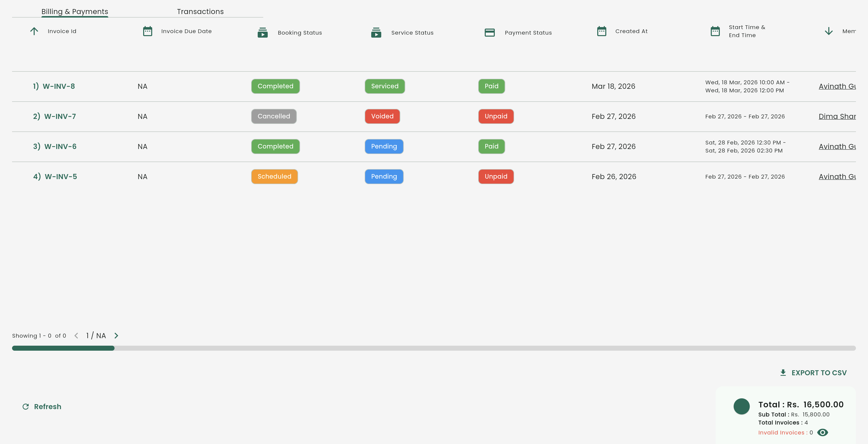Click the Start Time & End Time calendar icon
This screenshot has width=868, height=444.
pos(715,31)
